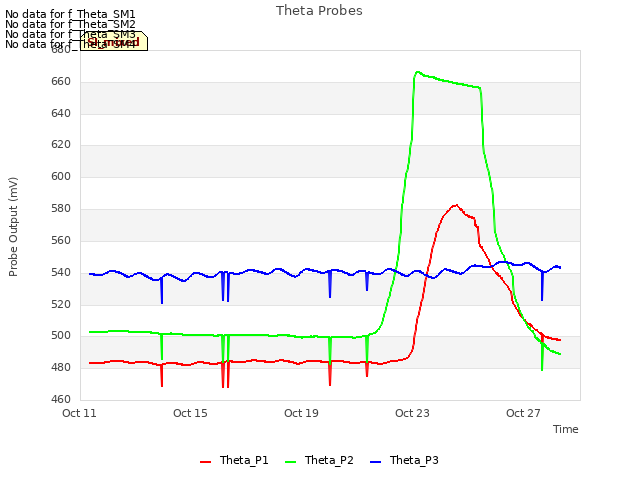Click the 600 y-axis tick label

(x=61, y=176)
